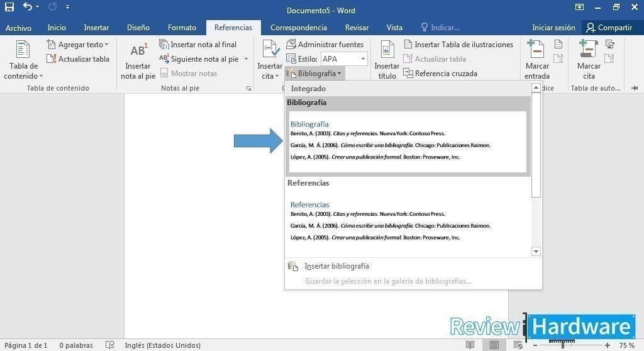This screenshot has width=644, height=351.
Task: Open the Tabla de contenido button
Action: pos(23,60)
